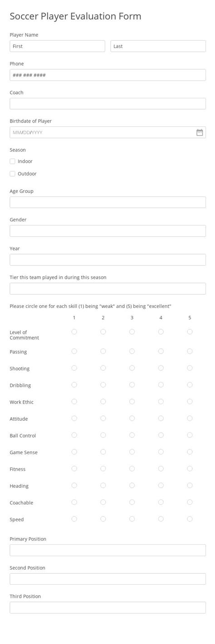The width and height of the screenshot is (215, 644).
Task: Rate Work Ethic as 4
Action: 161,402
